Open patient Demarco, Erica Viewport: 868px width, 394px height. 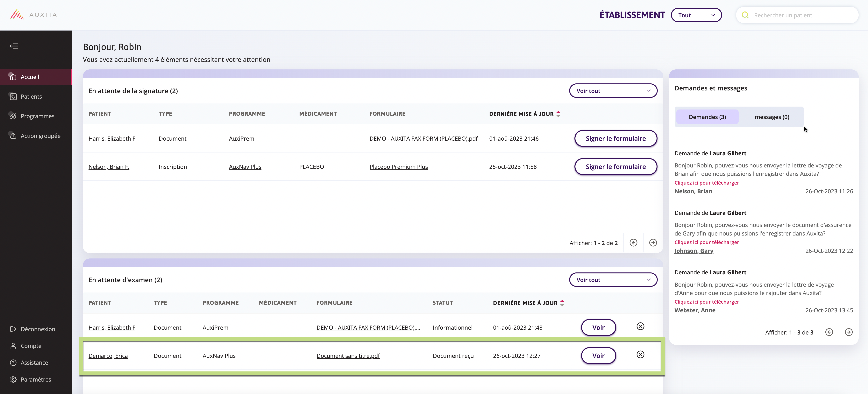click(108, 356)
